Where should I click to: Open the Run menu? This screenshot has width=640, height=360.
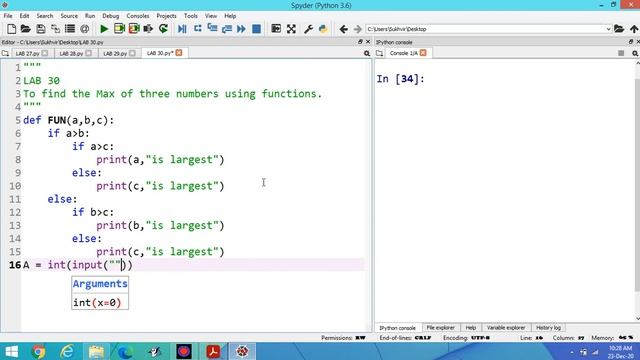pyautogui.click(x=90, y=16)
